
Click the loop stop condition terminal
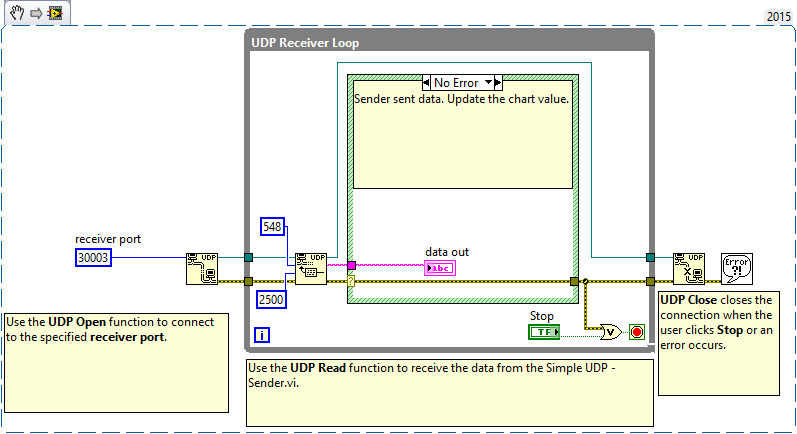(x=637, y=332)
